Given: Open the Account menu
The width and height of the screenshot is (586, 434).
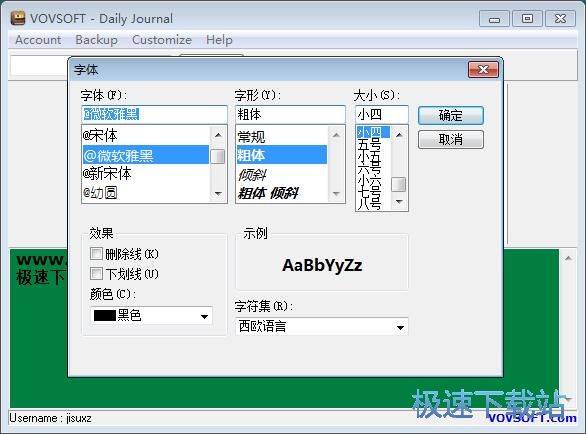Looking at the screenshot, I should 38,40.
